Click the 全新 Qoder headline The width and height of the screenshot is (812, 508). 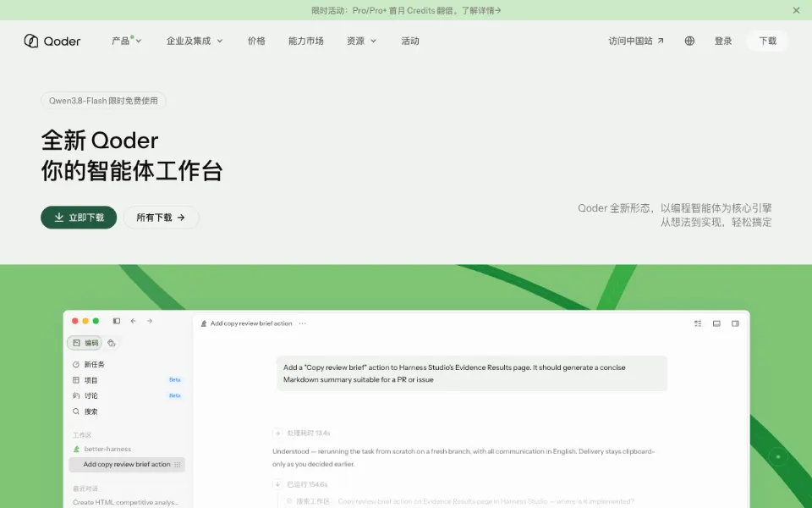(100, 140)
